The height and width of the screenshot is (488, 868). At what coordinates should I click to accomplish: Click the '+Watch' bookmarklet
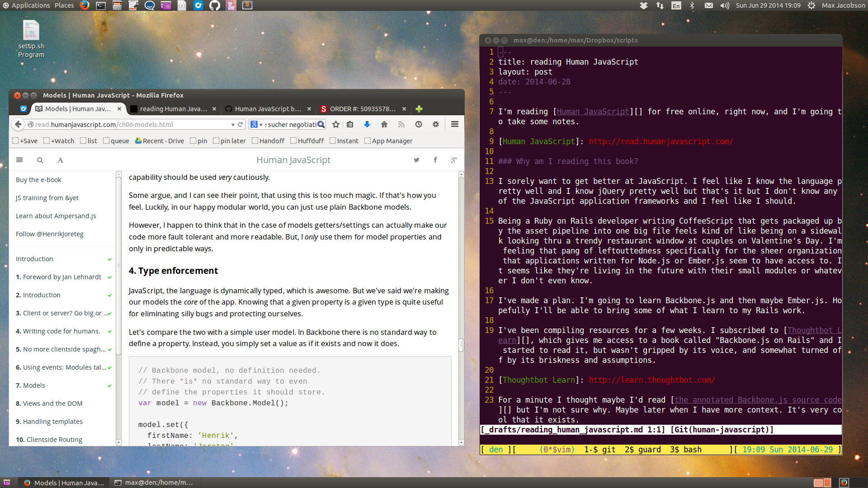pos(59,141)
